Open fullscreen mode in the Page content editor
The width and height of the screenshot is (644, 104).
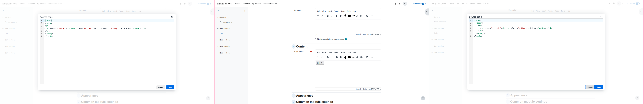pyautogui.click(x=367, y=57)
